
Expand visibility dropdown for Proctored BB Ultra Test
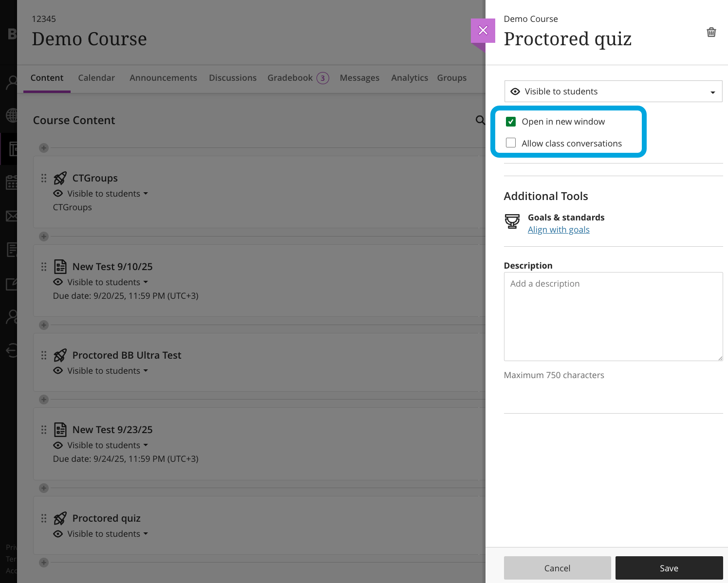click(145, 371)
